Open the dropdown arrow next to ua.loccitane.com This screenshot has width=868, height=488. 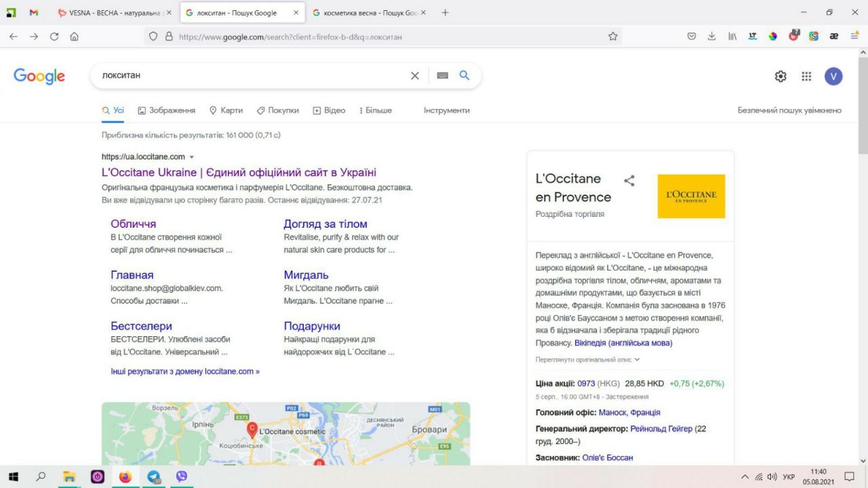(192, 157)
